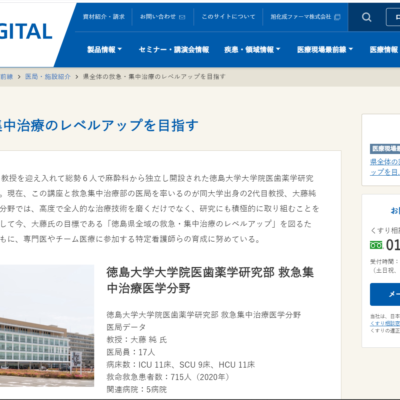
Task: Click the blue メール button in sidebar
Action: [385, 294]
